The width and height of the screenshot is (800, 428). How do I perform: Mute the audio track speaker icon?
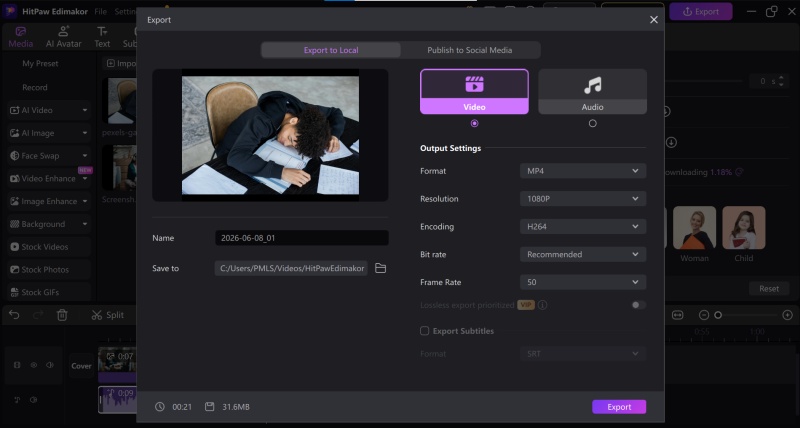(x=34, y=400)
